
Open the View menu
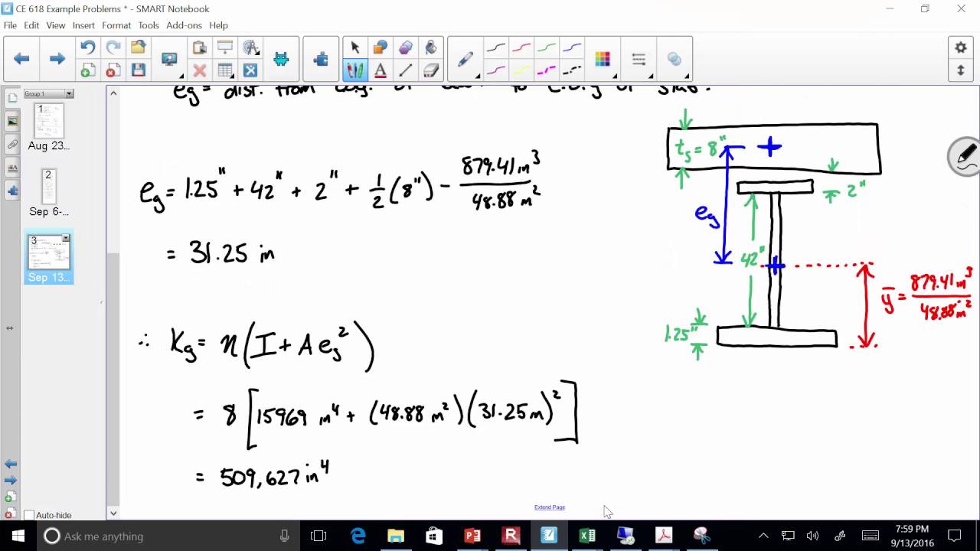tap(56, 25)
